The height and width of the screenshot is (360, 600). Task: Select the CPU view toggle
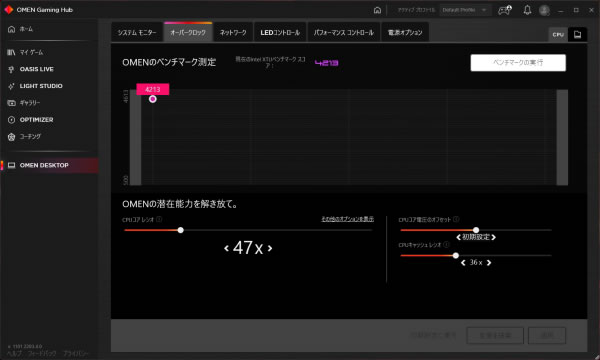click(x=558, y=34)
